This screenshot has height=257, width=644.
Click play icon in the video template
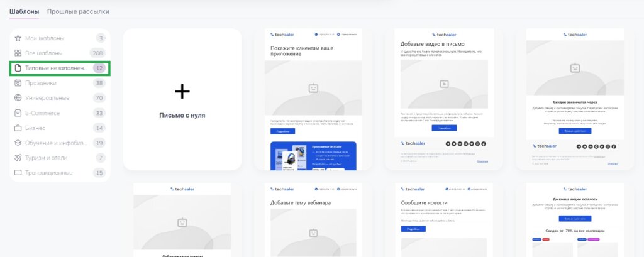point(444,84)
